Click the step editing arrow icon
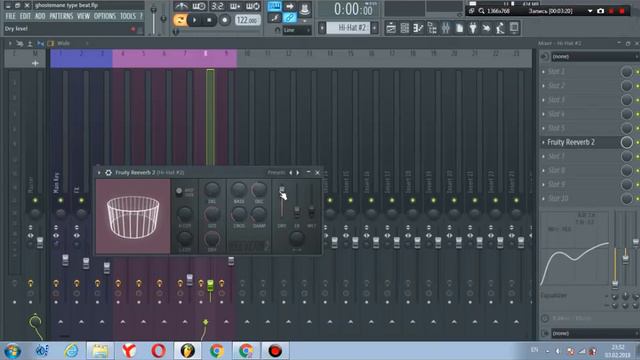Image resolution: width=640 pixels, height=360 pixels. pyautogui.click(x=289, y=6)
